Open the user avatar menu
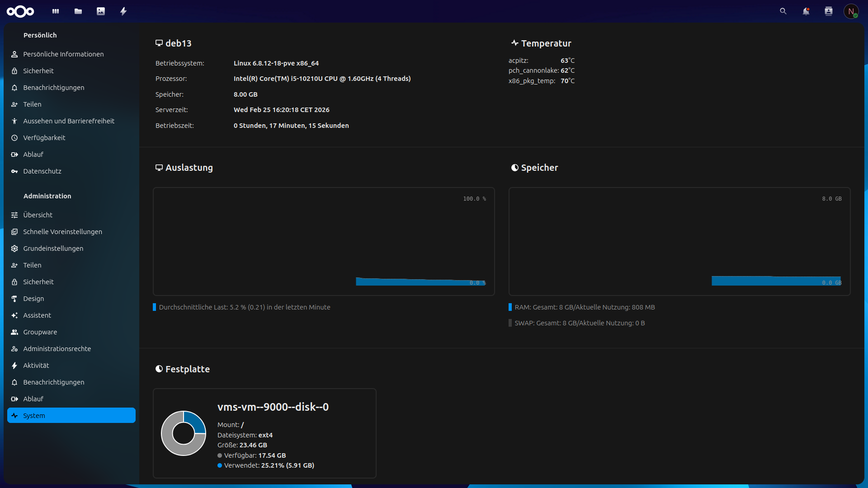The height and width of the screenshot is (488, 868). pos(851,11)
